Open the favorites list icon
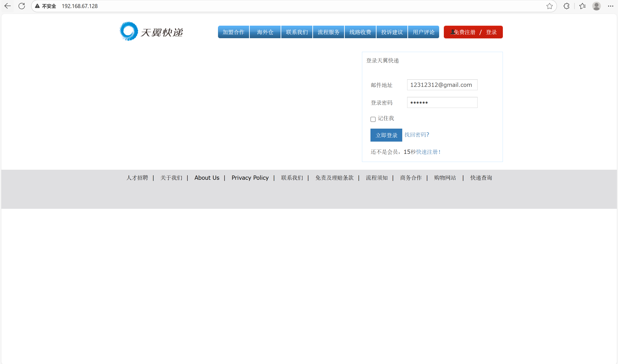This screenshot has height=364, width=618. point(582,6)
